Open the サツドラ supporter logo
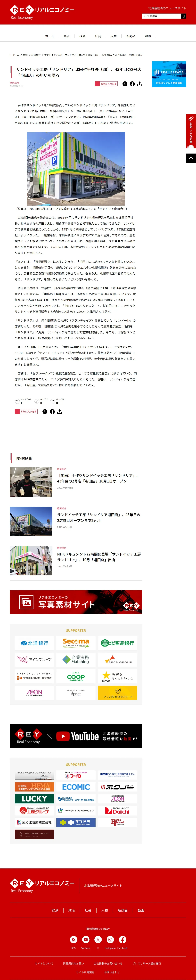Viewport: 196px width, 980px height. coord(76,823)
